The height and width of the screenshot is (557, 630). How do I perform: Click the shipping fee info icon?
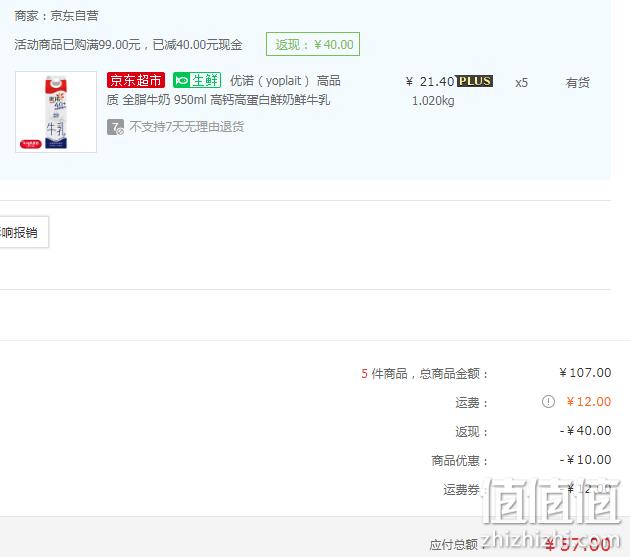click(548, 401)
